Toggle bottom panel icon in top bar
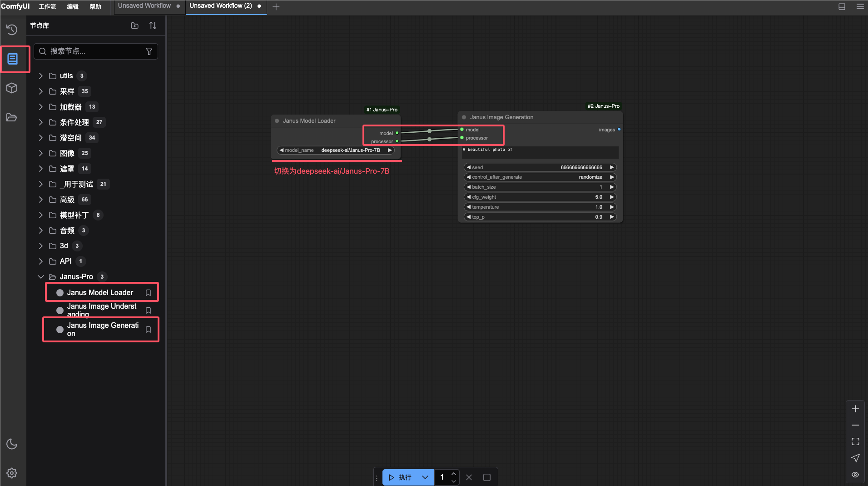This screenshot has height=486, width=868. 842,6
